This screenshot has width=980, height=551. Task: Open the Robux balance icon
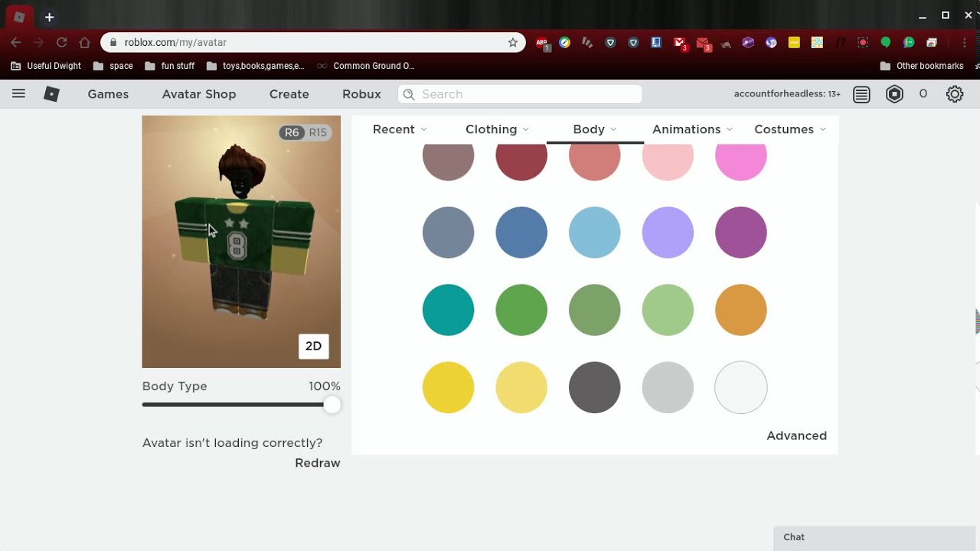pos(894,94)
